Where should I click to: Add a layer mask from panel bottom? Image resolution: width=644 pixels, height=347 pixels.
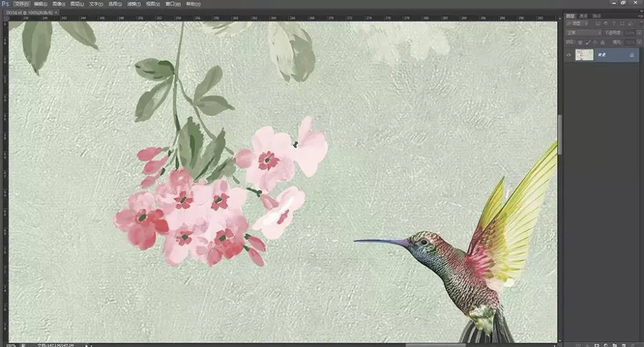[x=597, y=345]
